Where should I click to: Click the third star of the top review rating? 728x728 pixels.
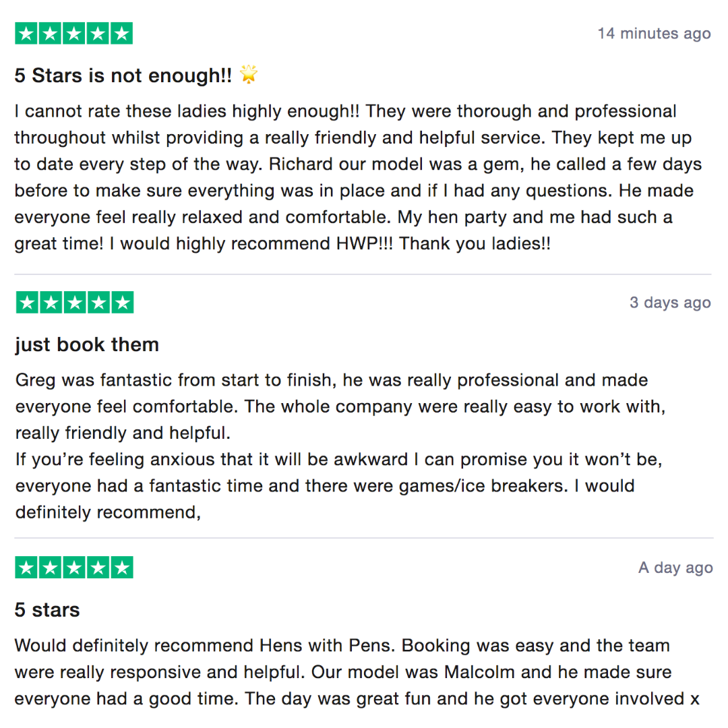coord(74,34)
